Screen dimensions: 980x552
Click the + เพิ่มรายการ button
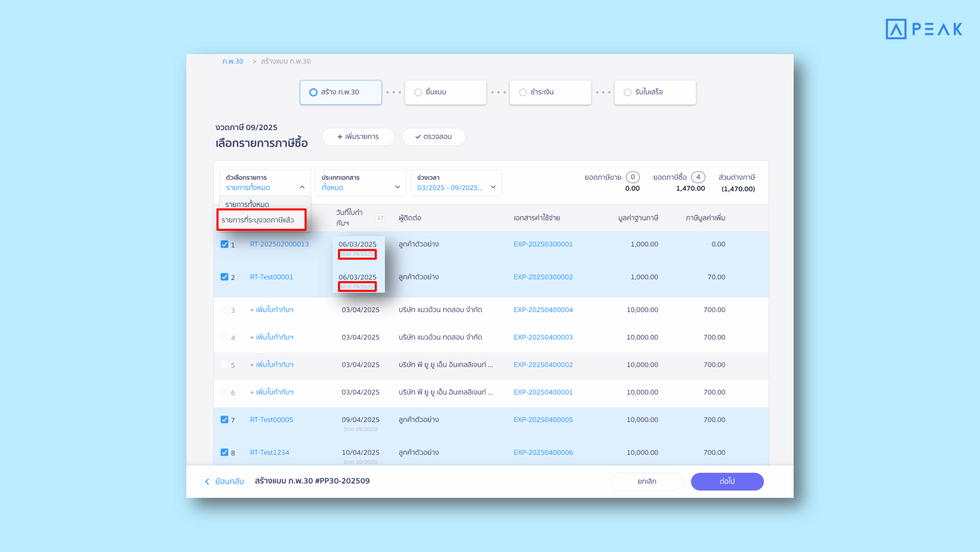click(x=358, y=137)
